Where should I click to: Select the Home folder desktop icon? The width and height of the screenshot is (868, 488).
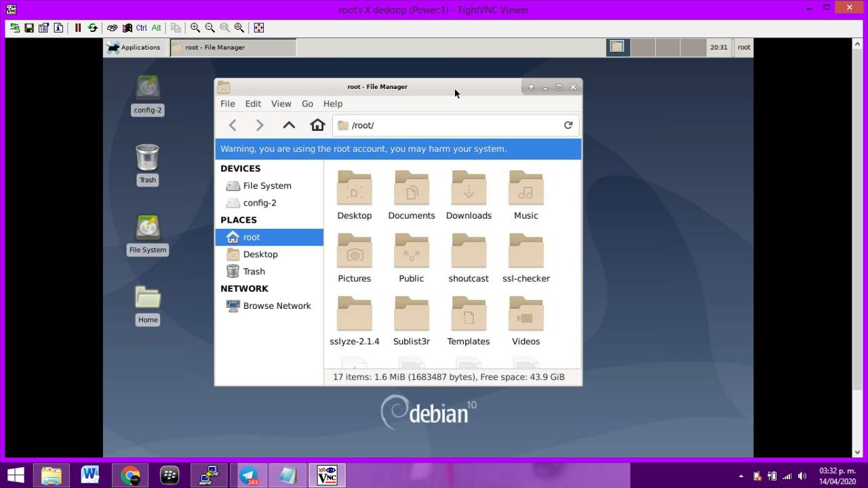[x=148, y=305]
